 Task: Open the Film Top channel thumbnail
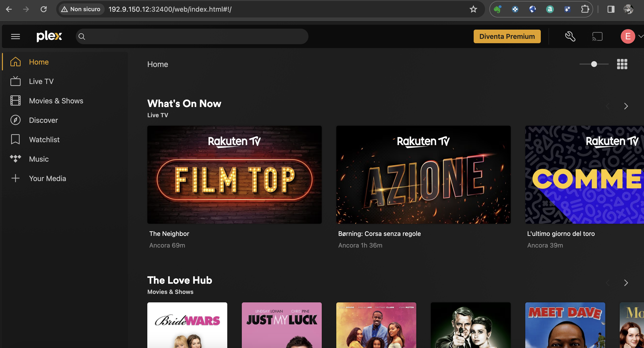pos(234,175)
